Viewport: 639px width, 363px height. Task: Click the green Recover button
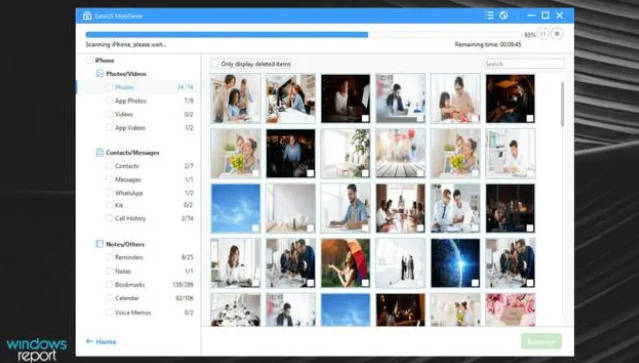tap(541, 341)
